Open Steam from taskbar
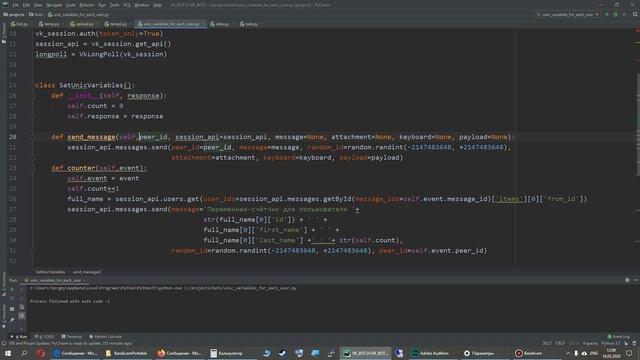The height and width of the screenshot is (360, 640). pos(282,353)
